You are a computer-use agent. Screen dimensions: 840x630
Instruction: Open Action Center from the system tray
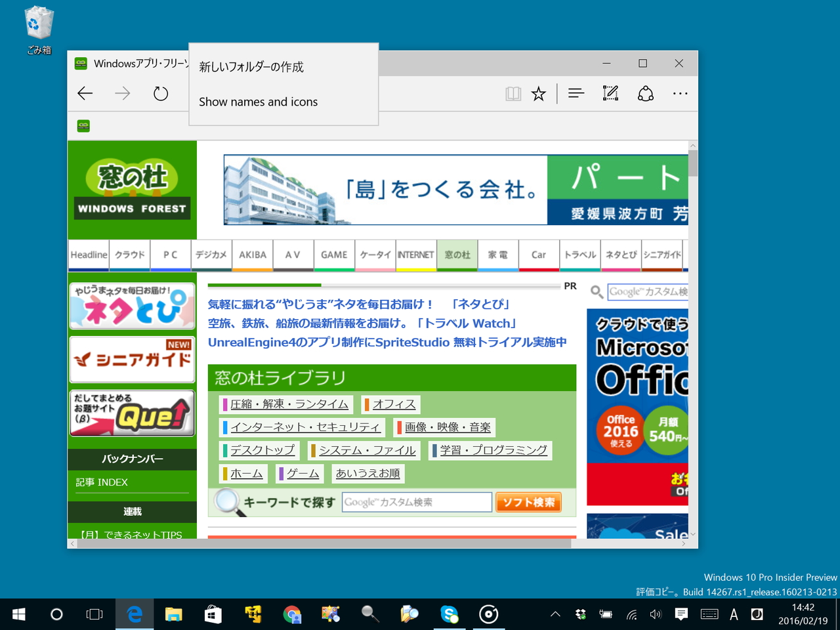click(x=681, y=614)
